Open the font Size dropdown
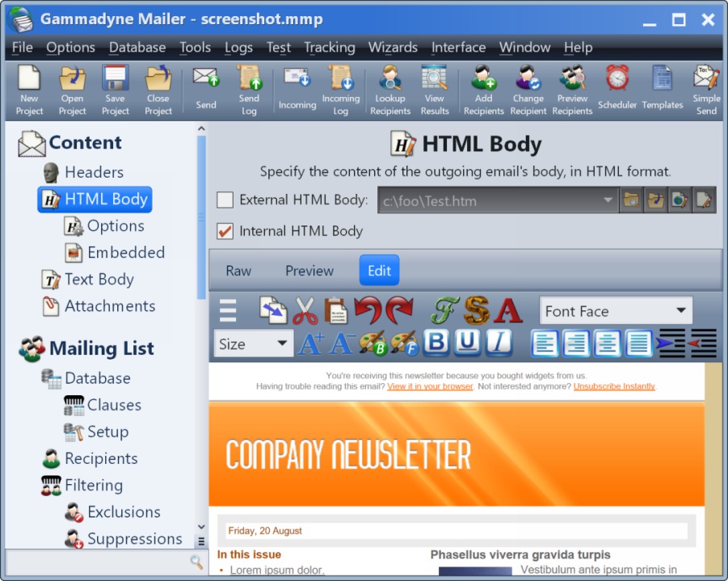 [253, 343]
